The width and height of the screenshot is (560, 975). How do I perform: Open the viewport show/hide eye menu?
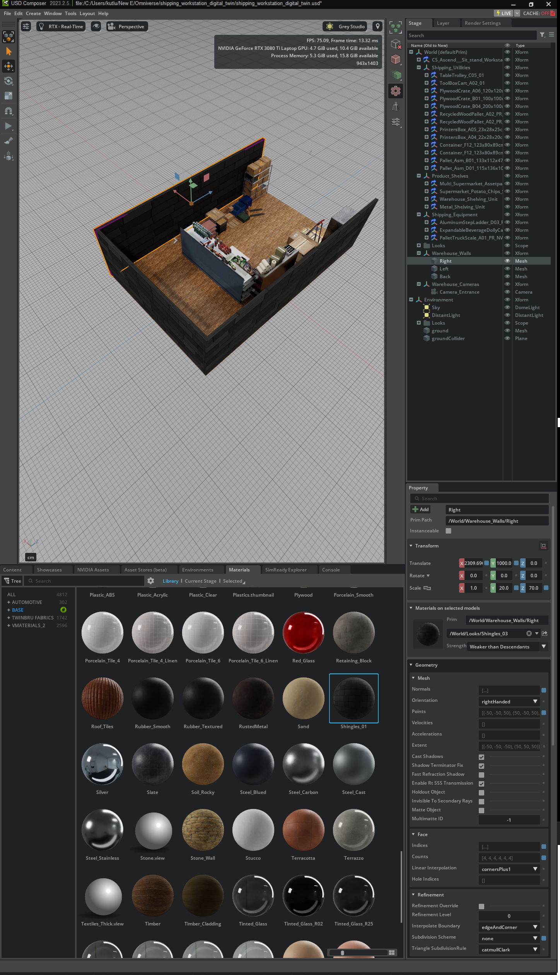click(x=96, y=26)
